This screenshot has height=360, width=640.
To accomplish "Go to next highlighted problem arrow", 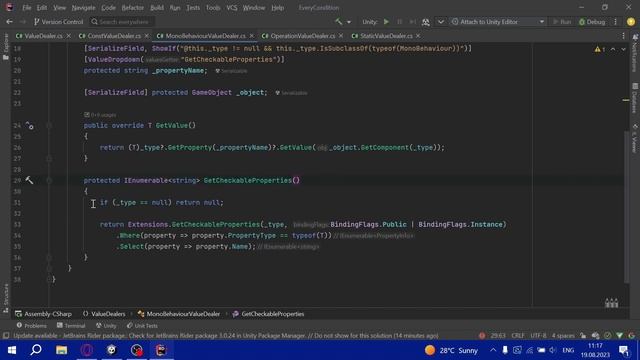I will pos(623,49).
